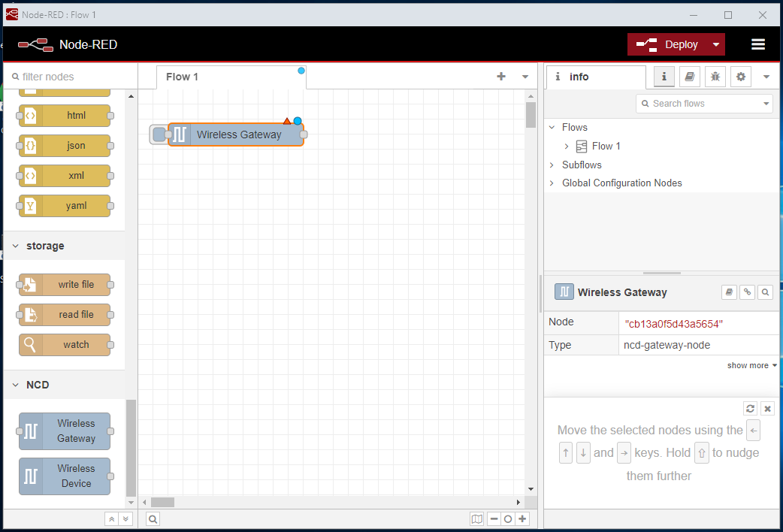This screenshot has height=532, width=783.
Task: Expand the Flow 1 tree item
Action: coord(567,147)
